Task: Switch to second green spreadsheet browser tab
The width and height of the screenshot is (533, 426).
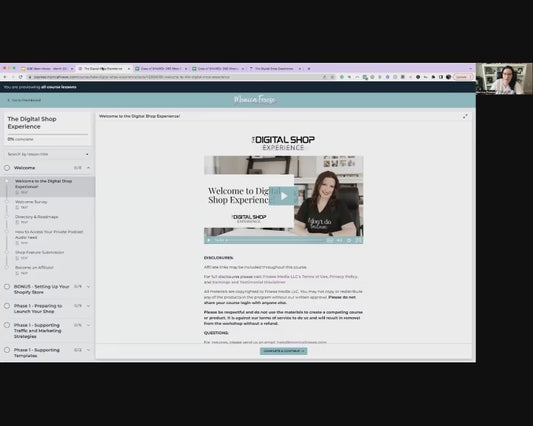Action: [x=218, y=69]
